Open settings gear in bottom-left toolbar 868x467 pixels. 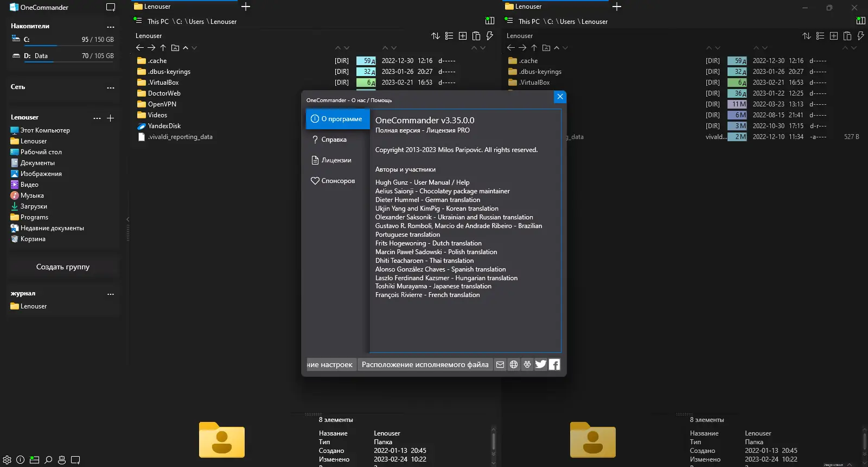[7, 459]
